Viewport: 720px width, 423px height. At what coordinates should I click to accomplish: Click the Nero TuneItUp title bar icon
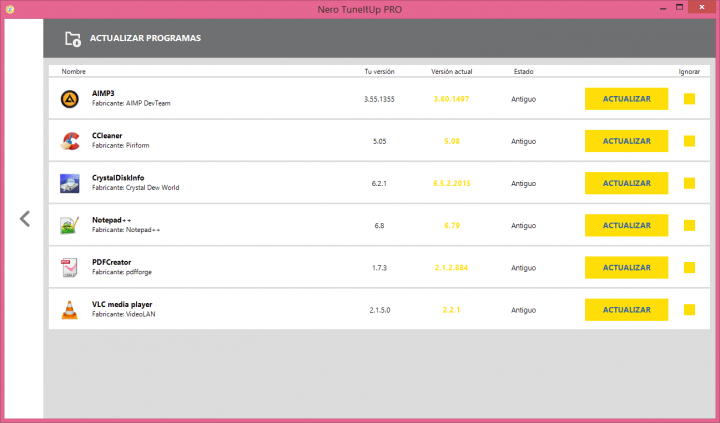[x=10, y=9]
